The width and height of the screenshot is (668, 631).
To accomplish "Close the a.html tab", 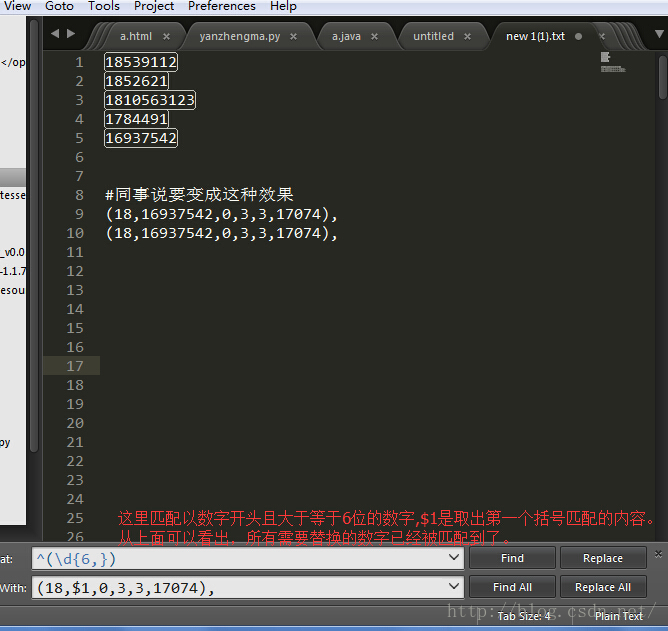I will [x=167, y=37].
